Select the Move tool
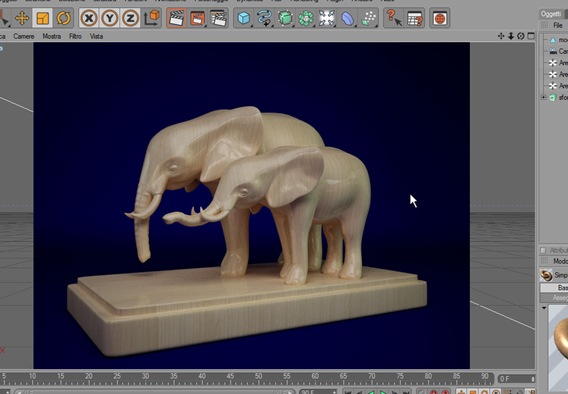This screenshot has width=568, height=394. pyautogui.click(x=22, y=18)
